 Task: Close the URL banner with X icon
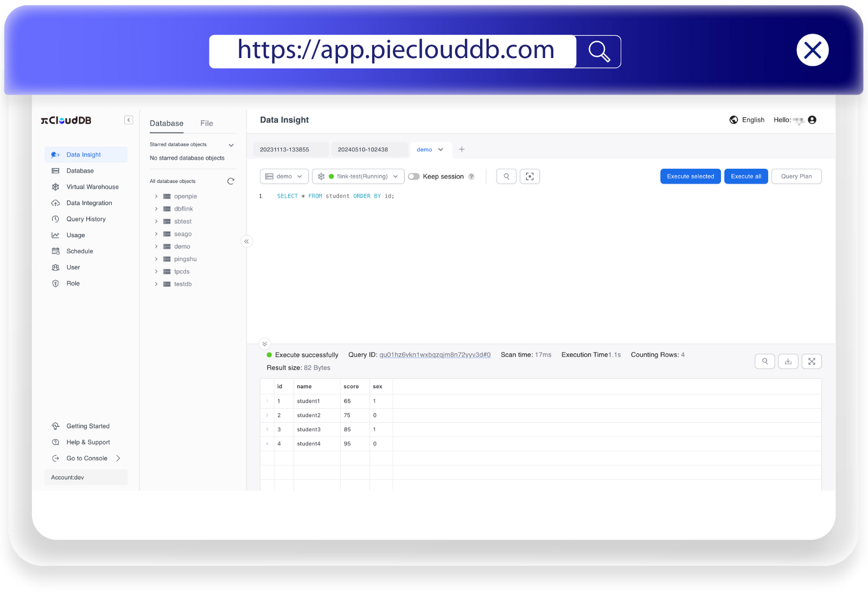812,50
